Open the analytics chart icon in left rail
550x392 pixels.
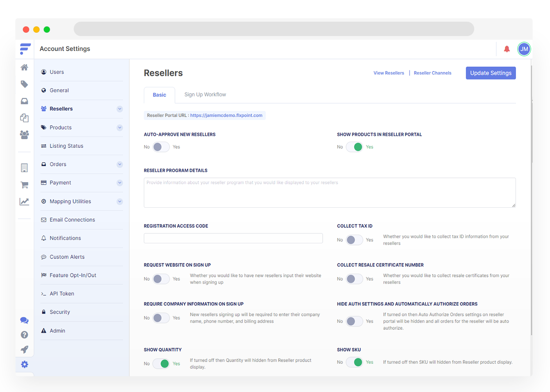(25, 202)
